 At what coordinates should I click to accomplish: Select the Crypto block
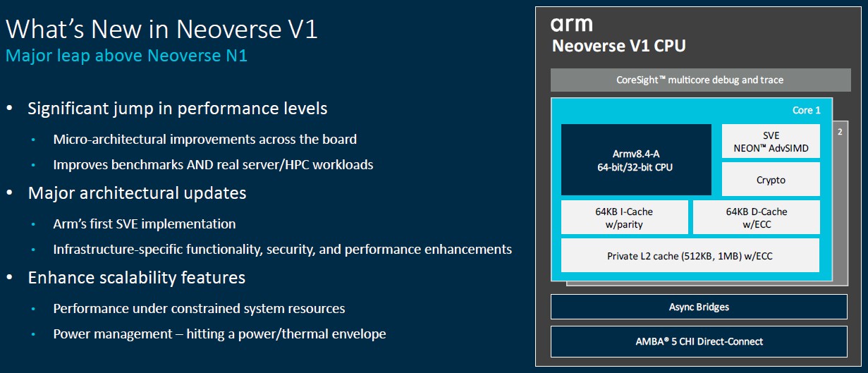[771, 179]
